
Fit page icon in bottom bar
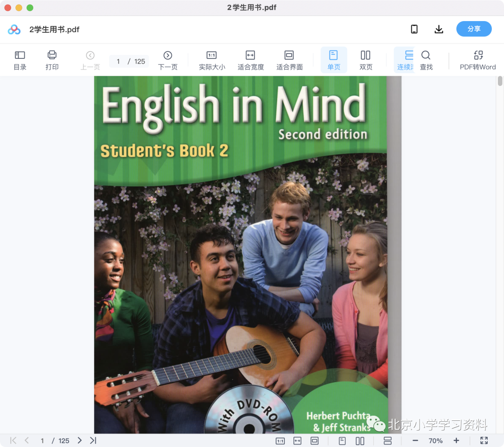(315, 440)
